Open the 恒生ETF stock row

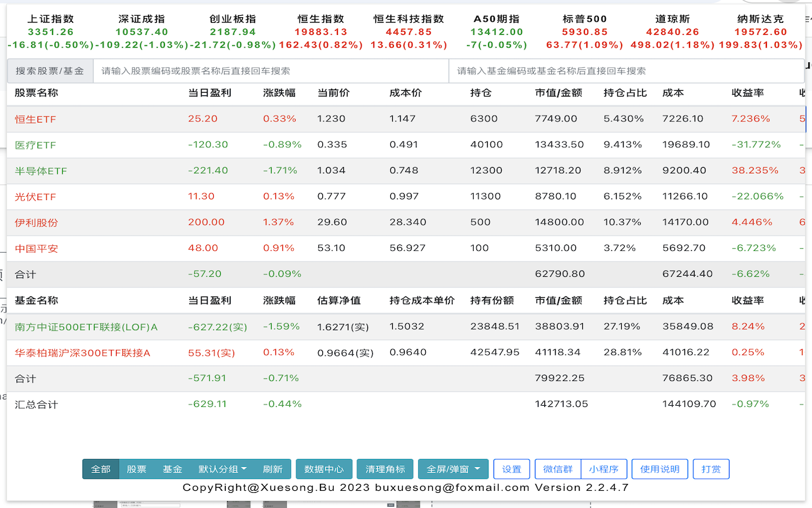coord(36,119)
